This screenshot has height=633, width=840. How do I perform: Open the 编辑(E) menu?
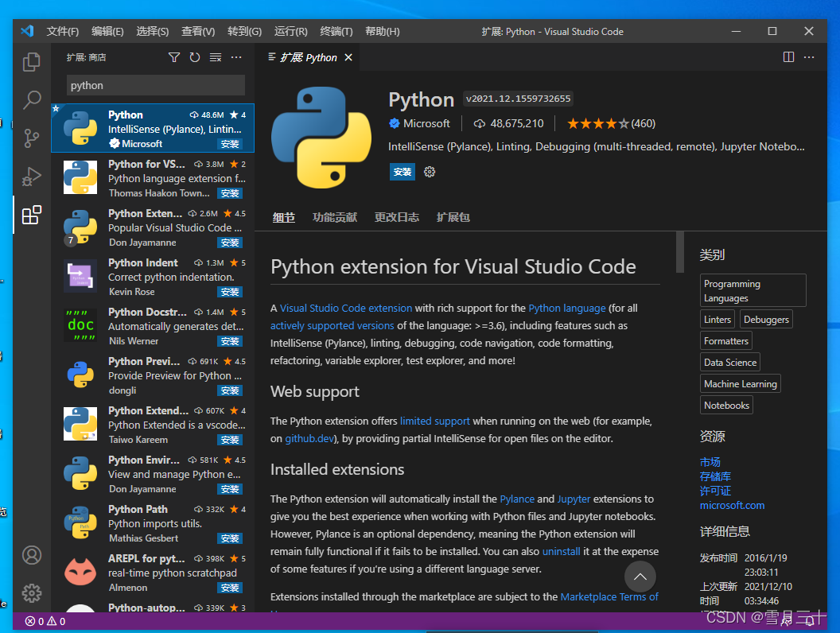click(x=107, y=31)
